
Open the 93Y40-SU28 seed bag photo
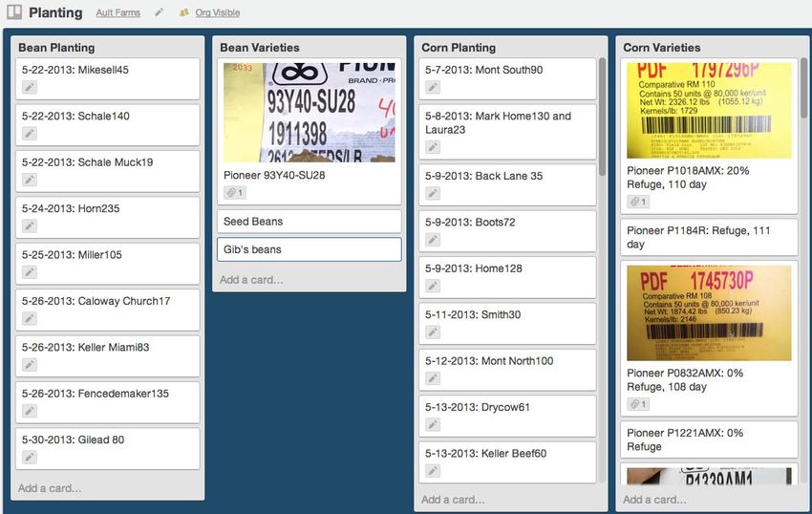(310, 113)
